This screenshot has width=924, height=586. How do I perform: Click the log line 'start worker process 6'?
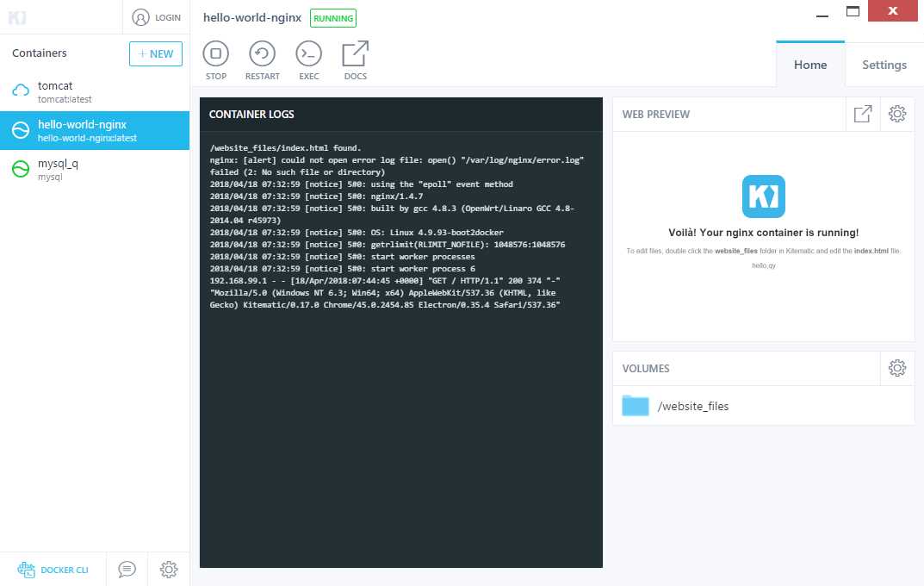click(343, 269)
